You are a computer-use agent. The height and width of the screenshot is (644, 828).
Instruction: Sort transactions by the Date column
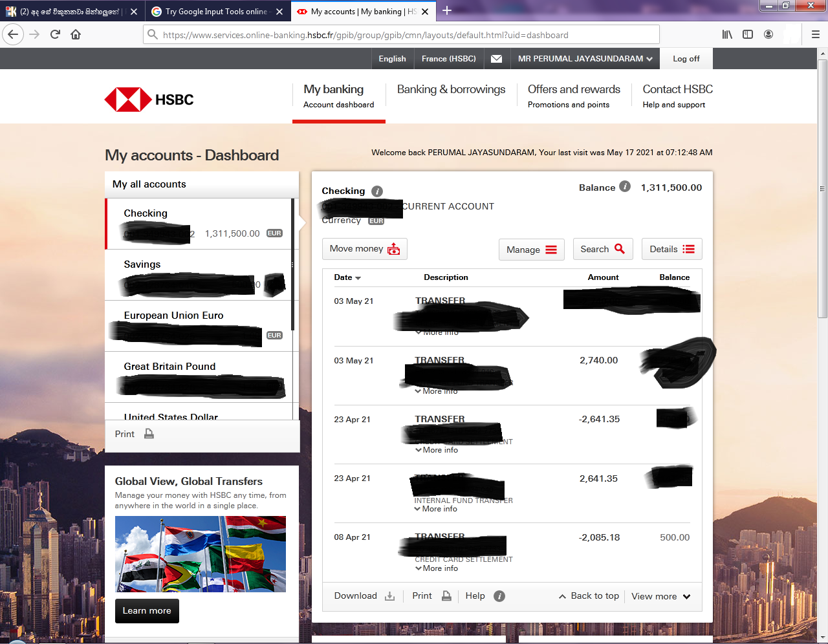click(347, 277)
